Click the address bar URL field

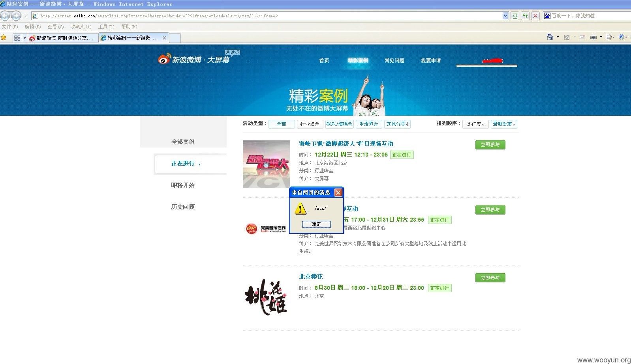click(267, 16)
